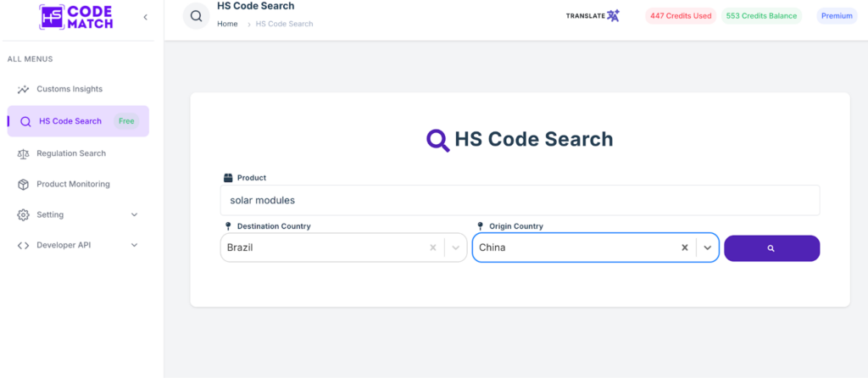Expand the Setting menu chevron
This screenshot has height=378, width=868.
pyautogui.click(x=134, y=214)
